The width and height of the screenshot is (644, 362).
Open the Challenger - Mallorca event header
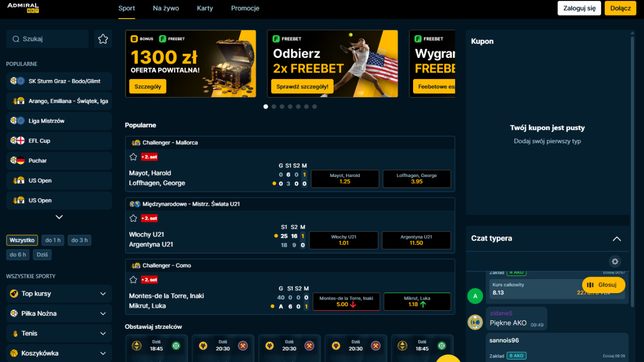290,143
